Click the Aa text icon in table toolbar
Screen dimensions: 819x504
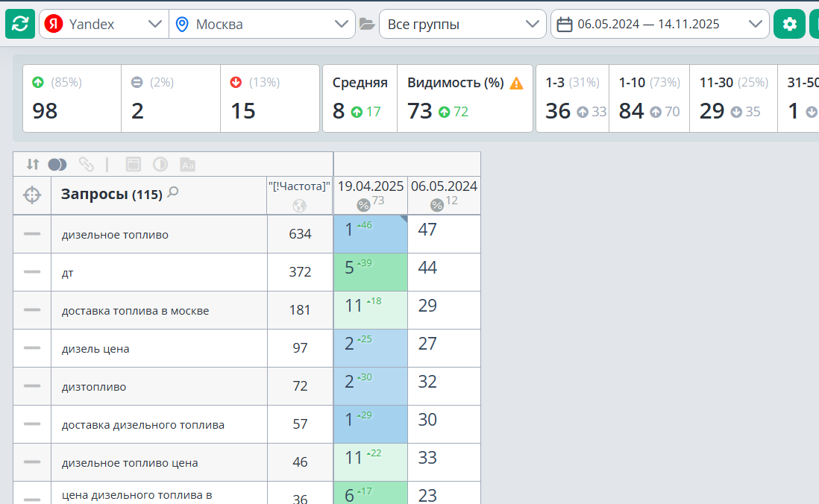[x=187, y=165]
